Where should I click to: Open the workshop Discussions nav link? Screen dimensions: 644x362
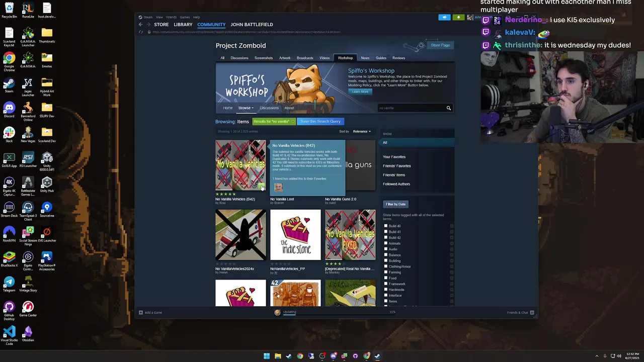coord(269,108)
